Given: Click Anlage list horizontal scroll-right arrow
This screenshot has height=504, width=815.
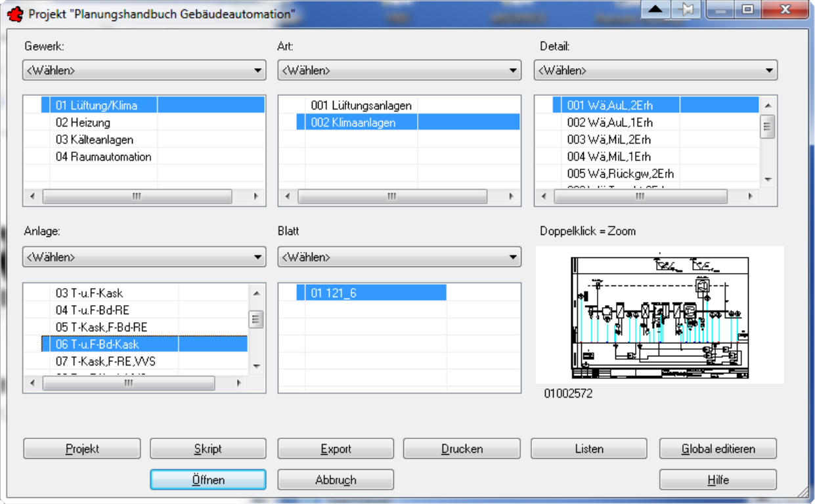Looking at the screenshot, I should (240, 383).
